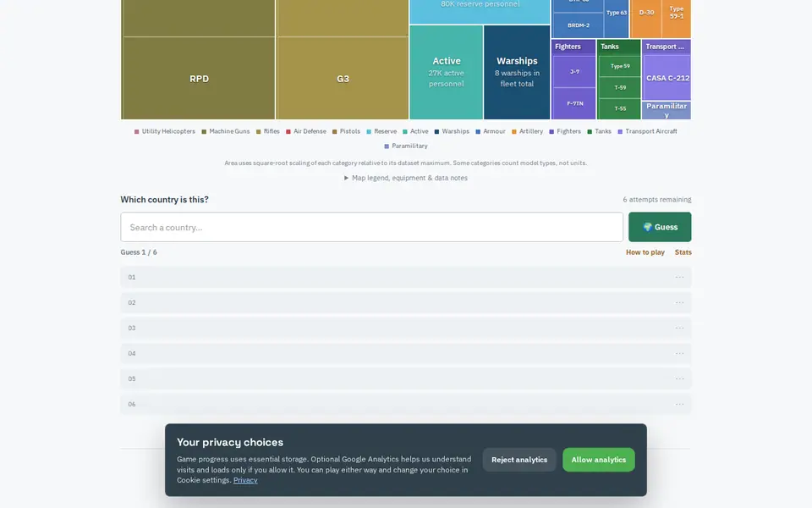Click the Type 63 armour tile
Viewport: 812px width, 508px height.
617,19
